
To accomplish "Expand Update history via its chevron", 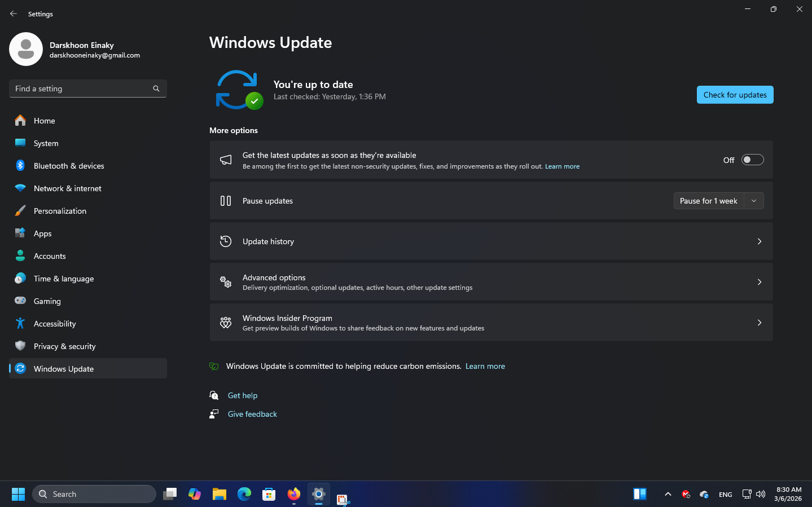I will pyautogui.click(x=760, y=241).
